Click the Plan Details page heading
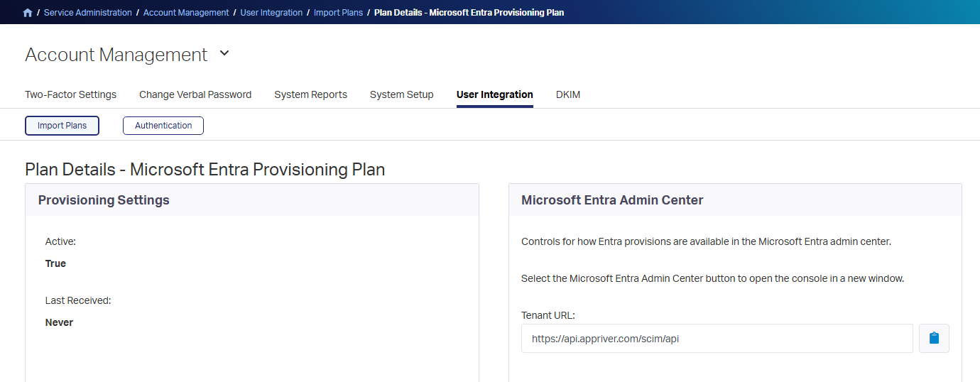Image resolution: width=980 pixels, height=382 pixels. pyautogui.click(x=205, y=170)
